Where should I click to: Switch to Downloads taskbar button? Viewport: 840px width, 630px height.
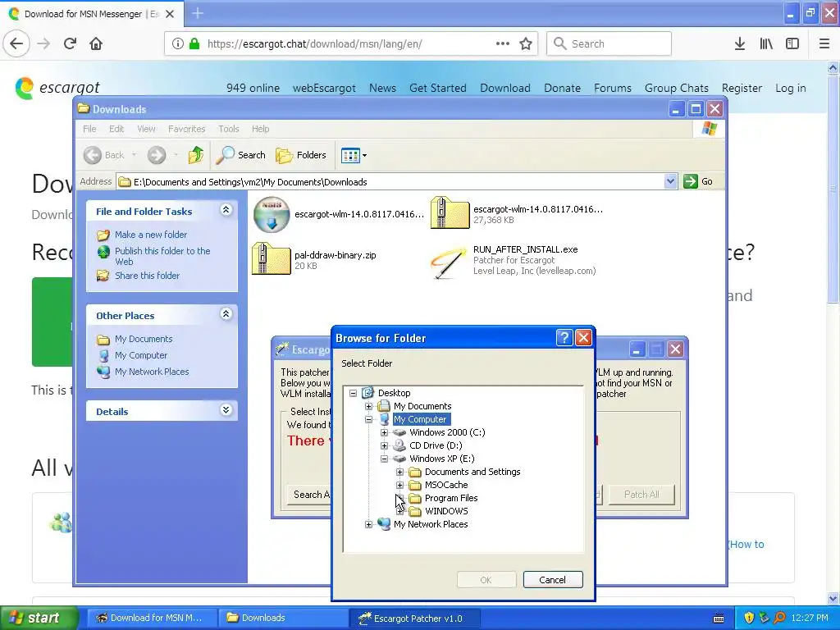click(283, 618)
